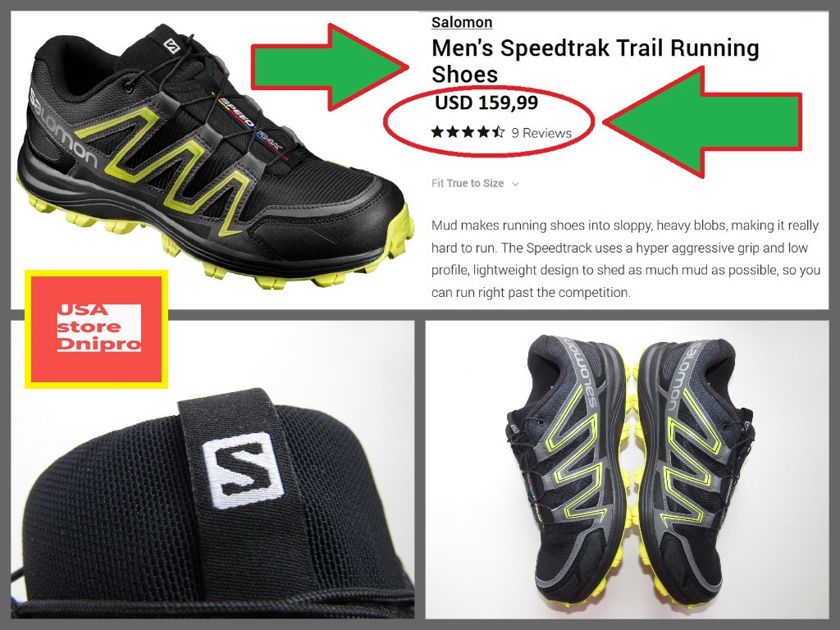The height and width of the screenshot is (630, 840).
Task: Click the red oval around the price
Action: coord(488,121)
